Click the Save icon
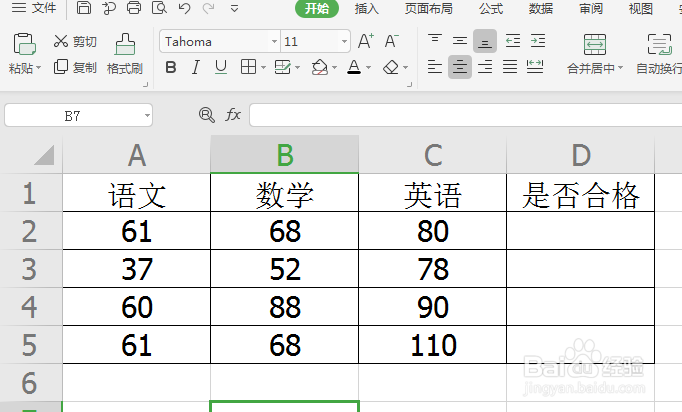Image resolution: width=682 pixels, height=412 pixels. click(84, 8)
